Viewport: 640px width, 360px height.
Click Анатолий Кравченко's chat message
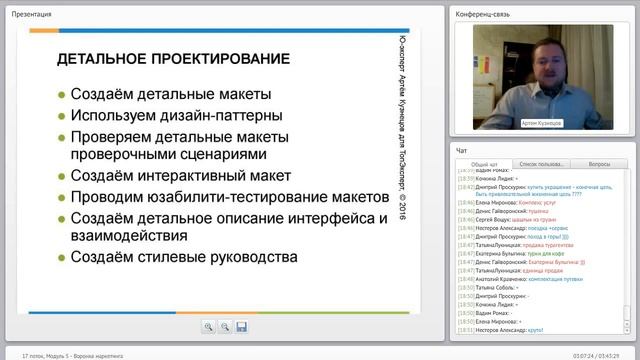(520, 279)
